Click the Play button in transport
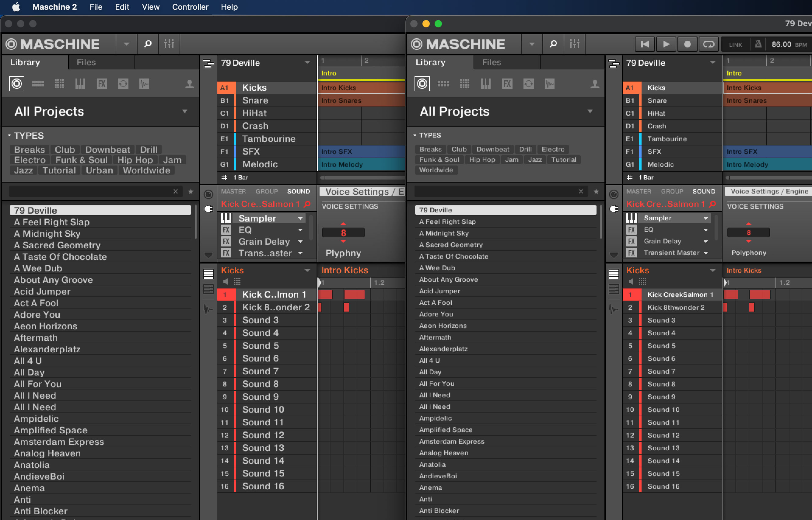This screenshot has height=520, width=812. pos(666,44)
